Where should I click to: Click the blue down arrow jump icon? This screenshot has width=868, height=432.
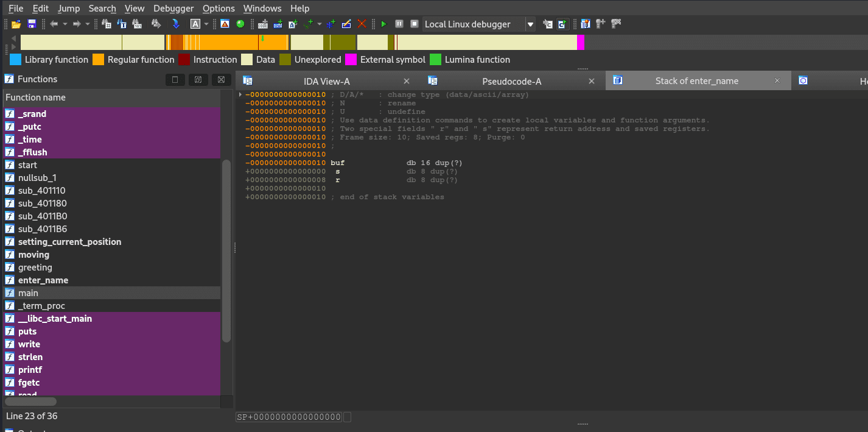176,24
